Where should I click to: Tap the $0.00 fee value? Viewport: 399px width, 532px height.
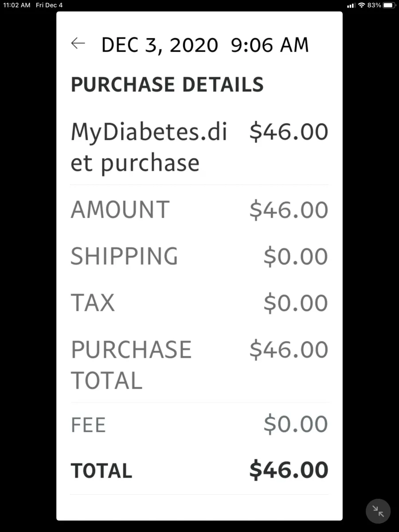point(296,424)
